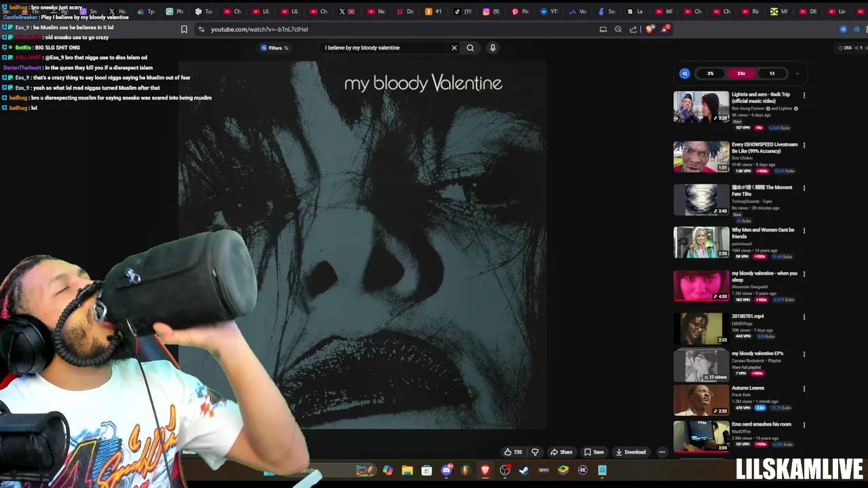Open Steam icon in taskbar
Screen dimensions: 868x488
(x=524, y=470)
